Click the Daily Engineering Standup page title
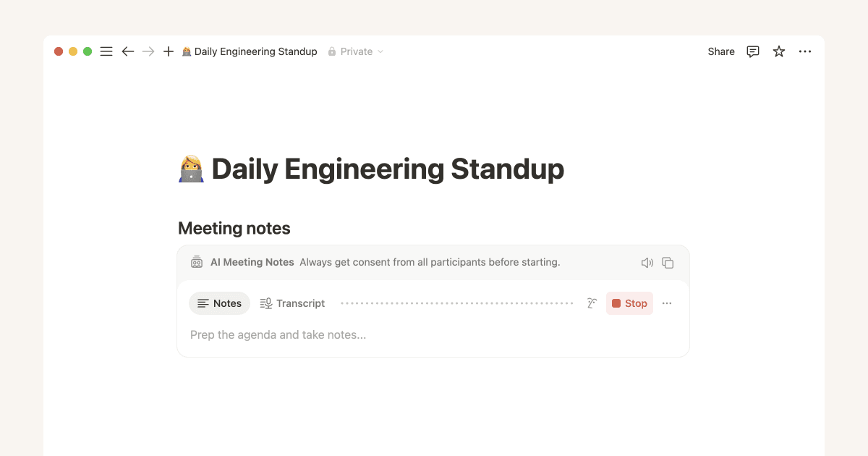This screenshot has height=456, width=868. coord(373,169)
